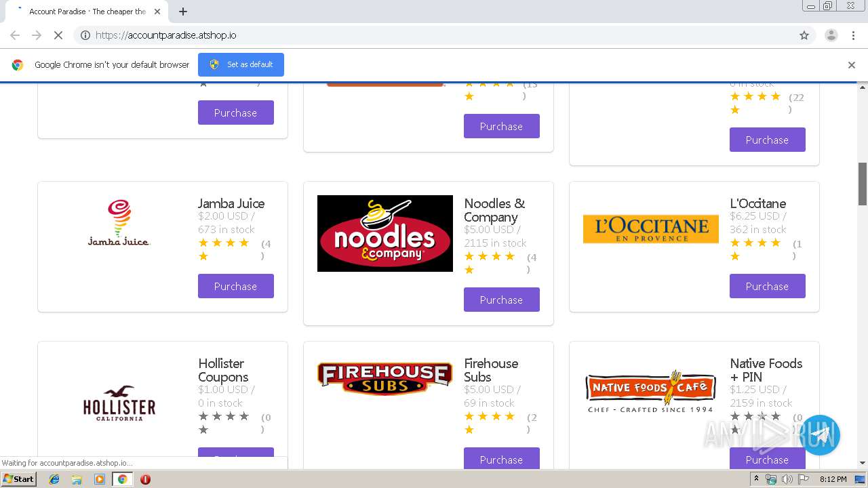Click the "$6.25 USD / 362 in stock" text
Image resolution: width=868 pixels, height=488 pixels.
(758, 222)
